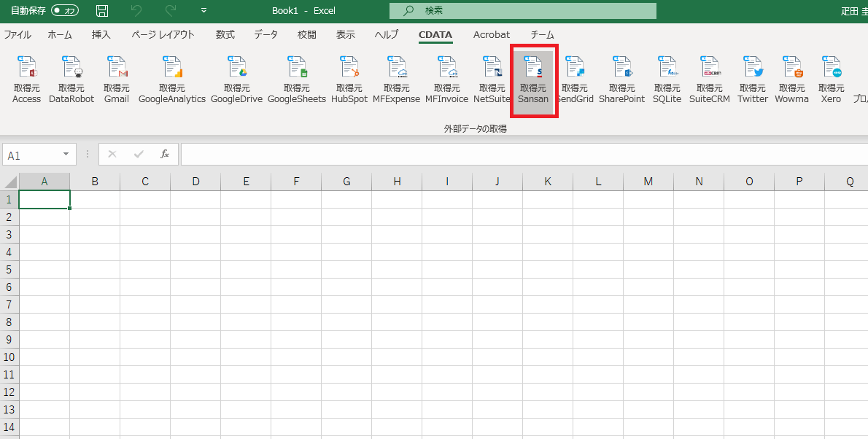Select the Gmail data source icon
Viewport: 868px width, 439px height.
click(x=116, y=79)
